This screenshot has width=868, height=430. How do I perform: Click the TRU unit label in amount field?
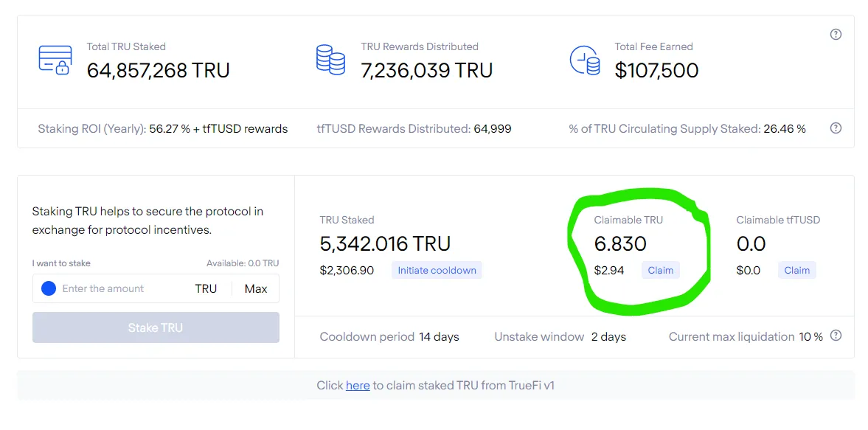[206, 289]
